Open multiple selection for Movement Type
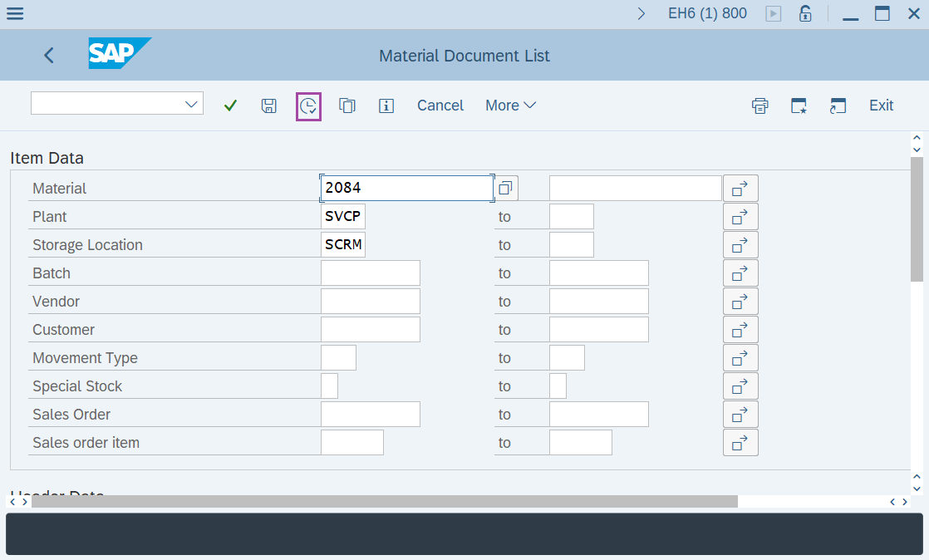Viewport: 929px width, 560px height. (740, 357)
